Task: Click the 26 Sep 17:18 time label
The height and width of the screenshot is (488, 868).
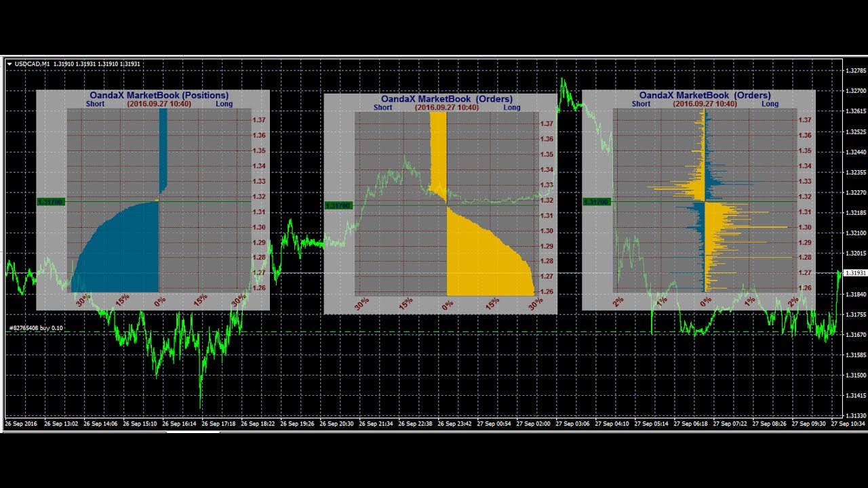Action: tap(218, 424)
